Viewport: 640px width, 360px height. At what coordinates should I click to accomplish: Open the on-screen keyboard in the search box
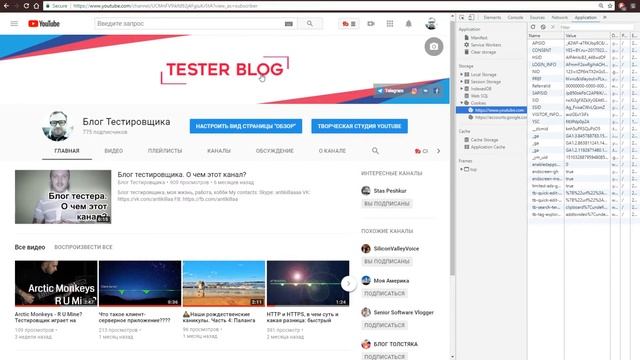(x=289, y=24)
